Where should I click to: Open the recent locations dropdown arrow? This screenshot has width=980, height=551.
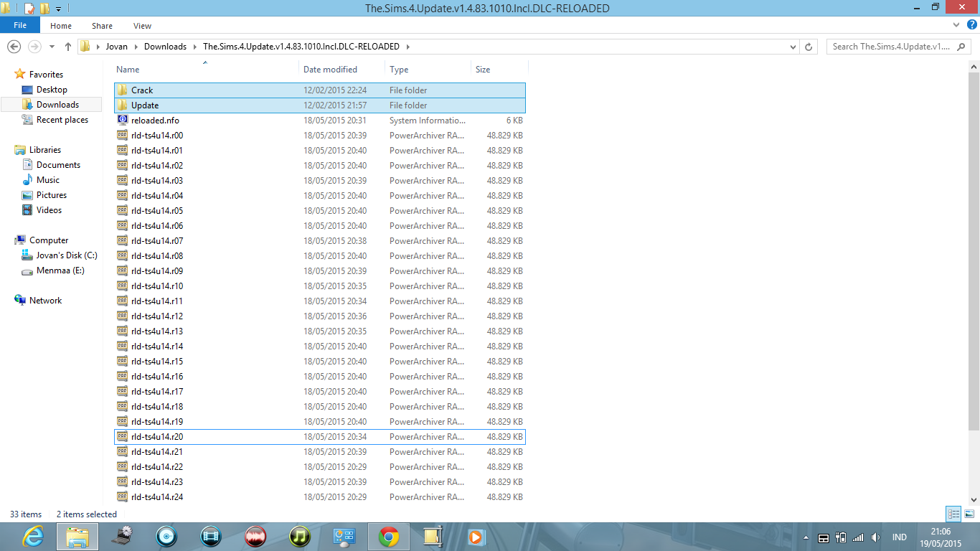(x=52, y=47)
